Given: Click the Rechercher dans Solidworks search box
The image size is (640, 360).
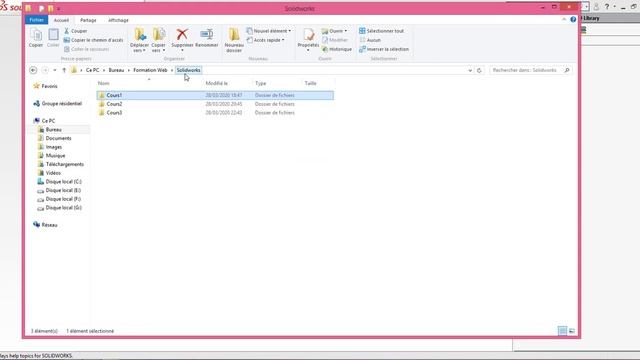Looking at the screenshot, I should click(x=530, y=70).
